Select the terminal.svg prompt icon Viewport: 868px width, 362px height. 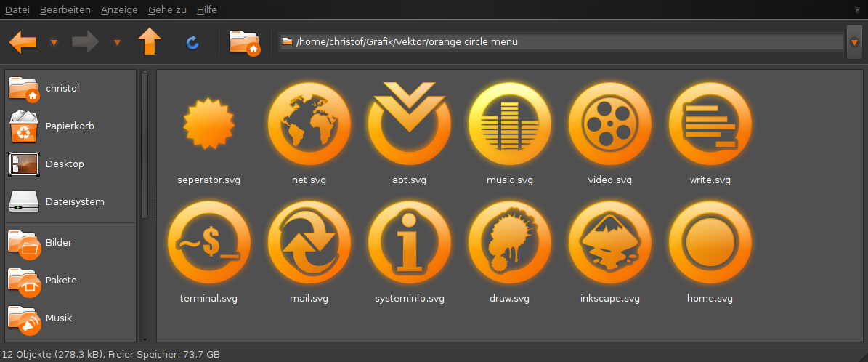[208, 242]
